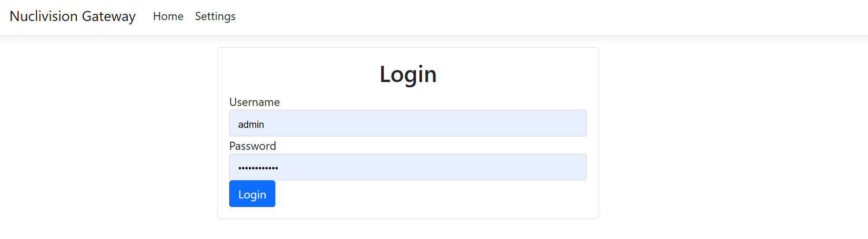Activate the text box below Password label
The height and width of the screenshot is (239, 868).
point(407,167)
